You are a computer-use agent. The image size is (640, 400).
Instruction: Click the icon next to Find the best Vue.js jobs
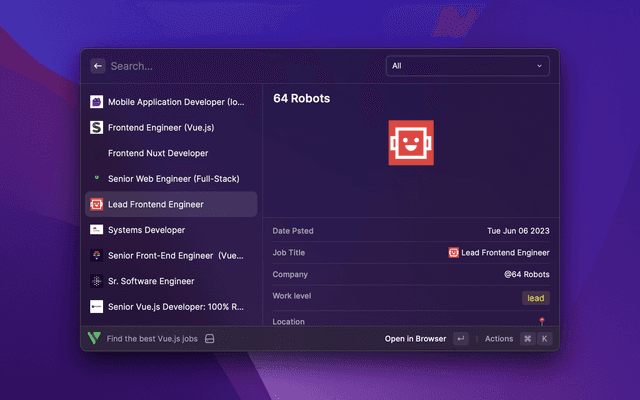click(210, 339)
